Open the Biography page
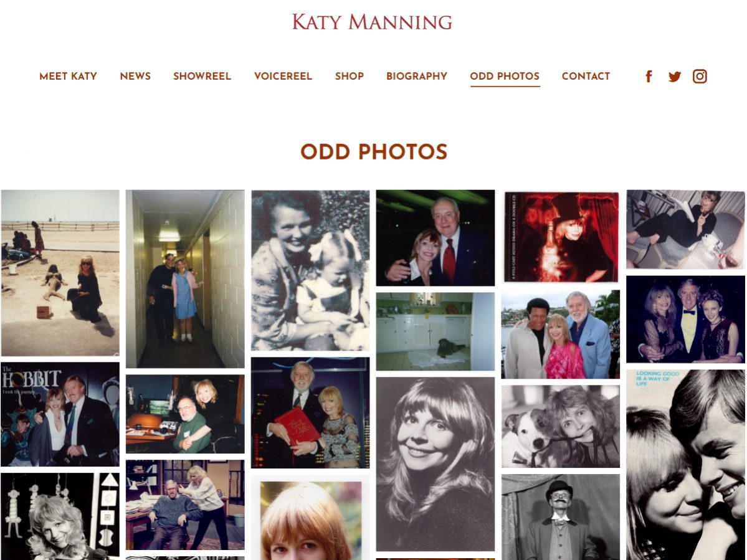The height and width of the screenshot is (560, 747). point(417,76)
